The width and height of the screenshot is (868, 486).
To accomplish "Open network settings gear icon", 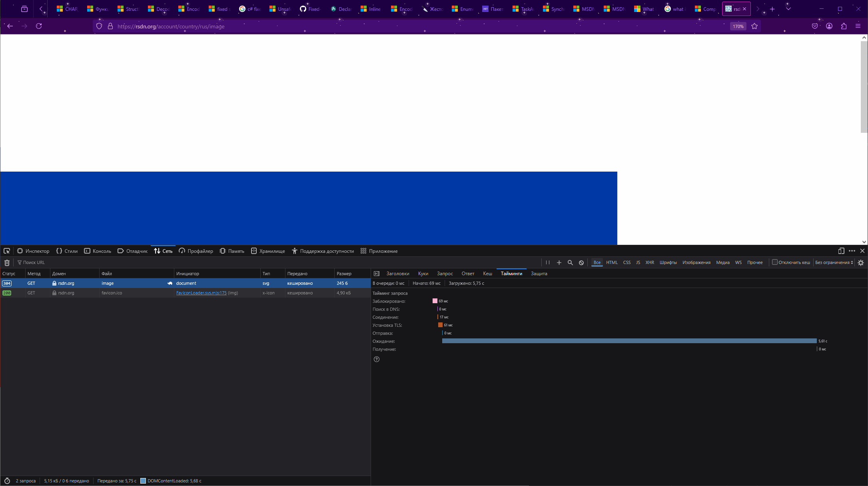I will click(x=861, y=263).
